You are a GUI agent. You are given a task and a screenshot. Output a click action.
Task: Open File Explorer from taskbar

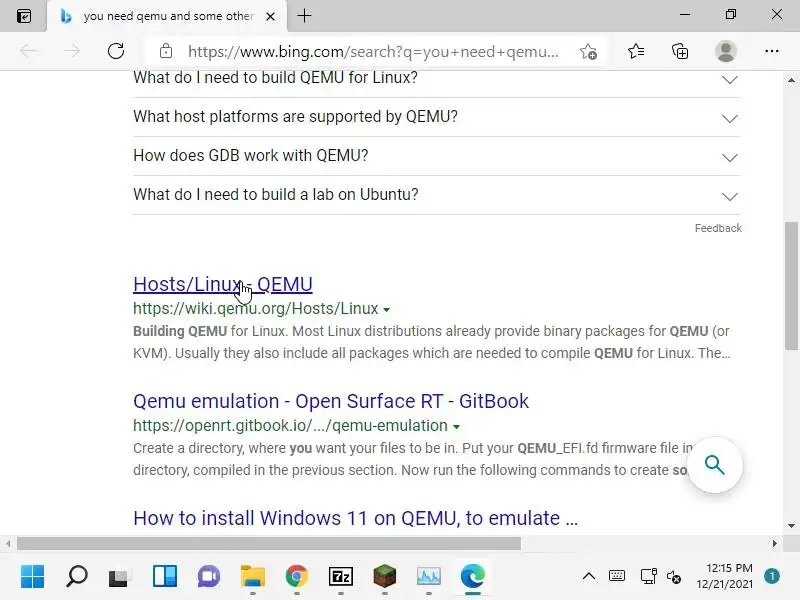click(x=253, y=577)
